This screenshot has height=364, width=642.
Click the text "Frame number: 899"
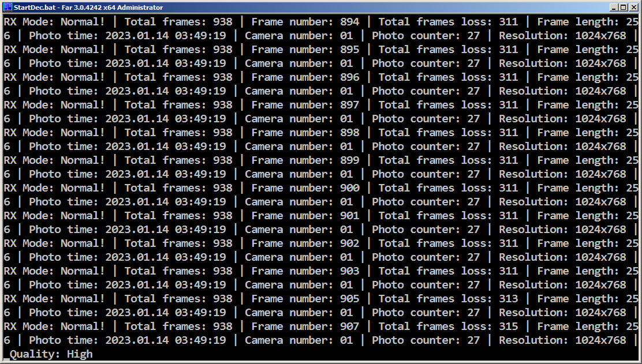305,160
